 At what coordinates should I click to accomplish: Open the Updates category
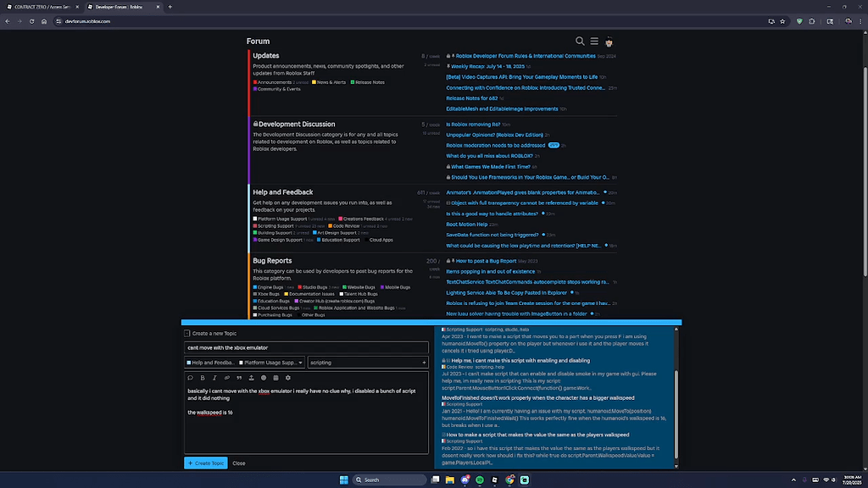tap(265, 55)
